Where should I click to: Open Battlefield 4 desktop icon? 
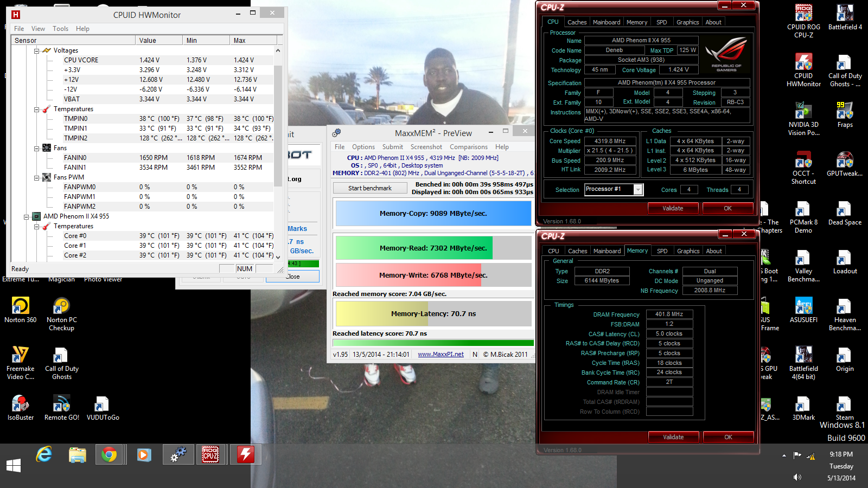click(845, 17)
